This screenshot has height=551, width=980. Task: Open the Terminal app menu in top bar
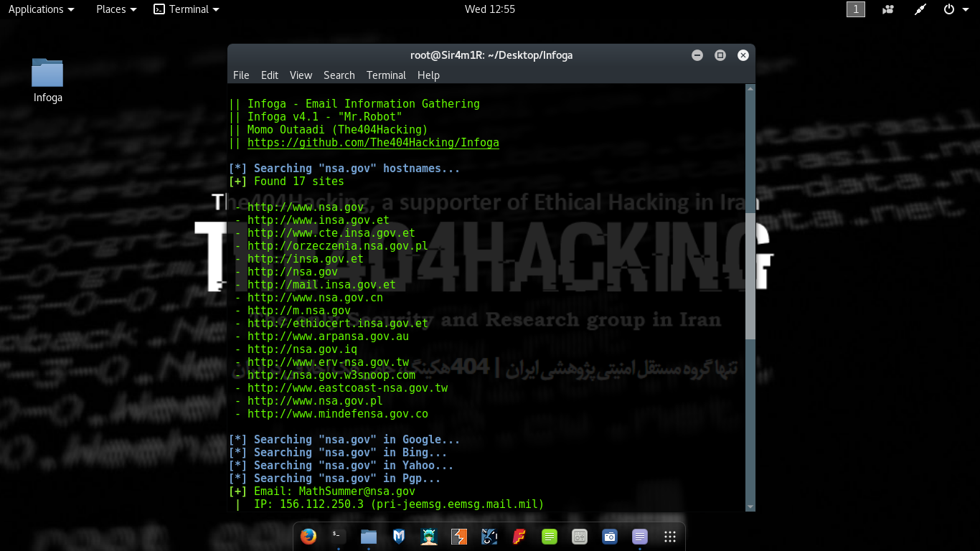click(x=187, y=9)
